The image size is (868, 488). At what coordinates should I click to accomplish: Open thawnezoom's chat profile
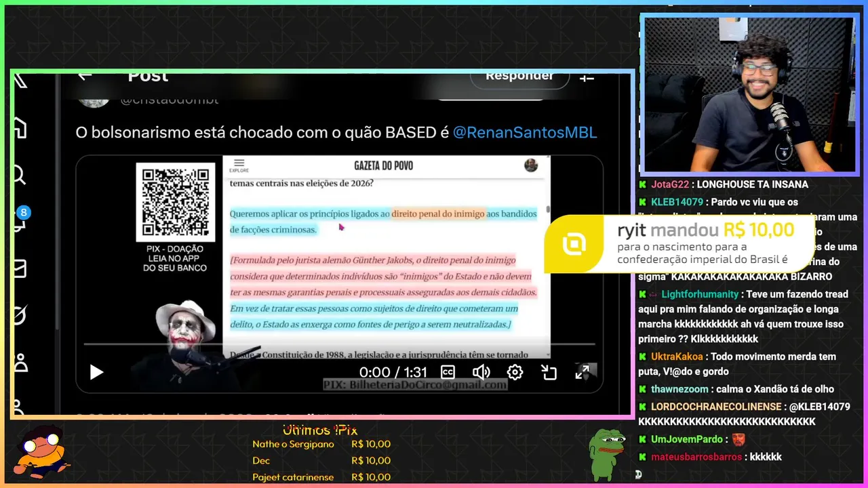680,389
